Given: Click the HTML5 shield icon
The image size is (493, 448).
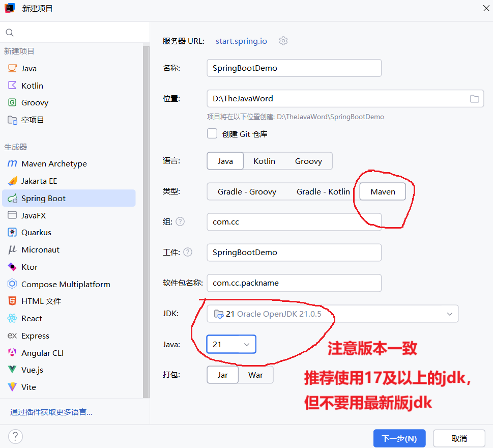Looking at the screenshot, I should click(12, 301).
